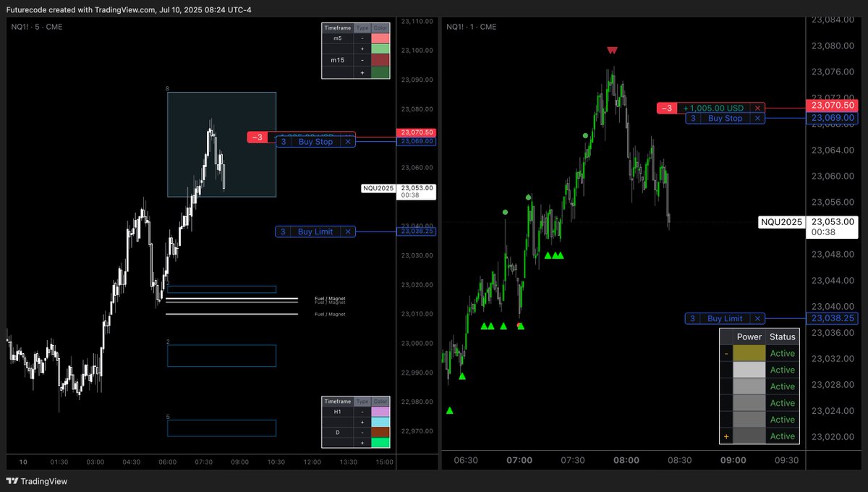Click the 'Power' column header
868x492 pixels.
pos(749,336)
